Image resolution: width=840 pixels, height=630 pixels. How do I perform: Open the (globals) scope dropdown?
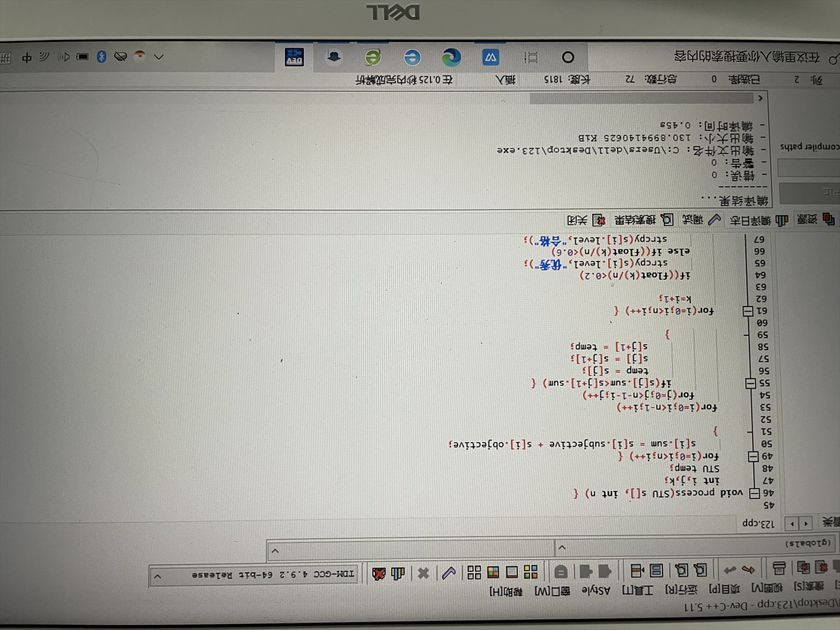point(562,548)
